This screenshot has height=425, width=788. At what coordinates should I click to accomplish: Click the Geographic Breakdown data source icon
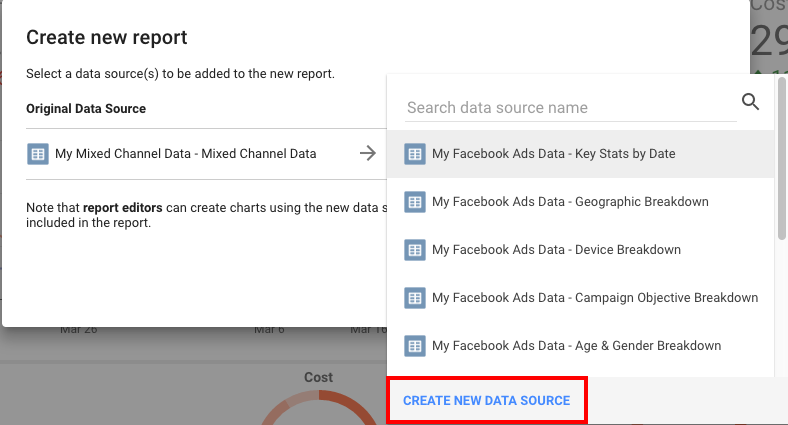415,202
